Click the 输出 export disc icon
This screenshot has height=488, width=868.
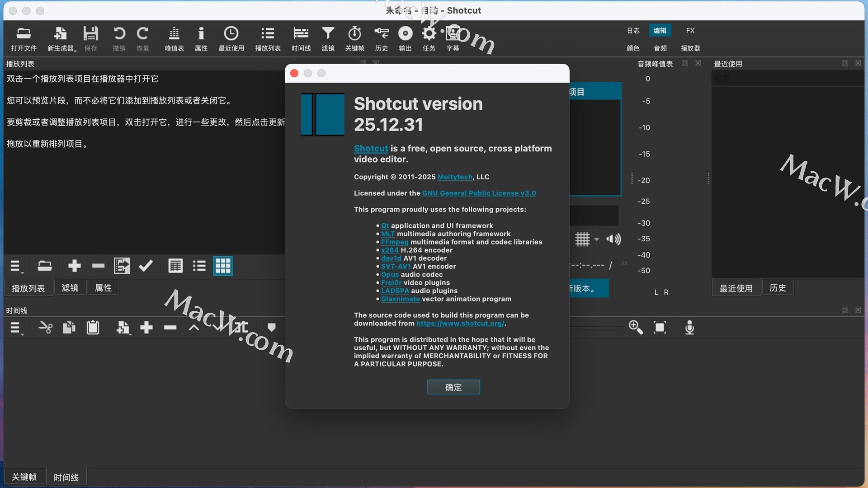[405, 34]
